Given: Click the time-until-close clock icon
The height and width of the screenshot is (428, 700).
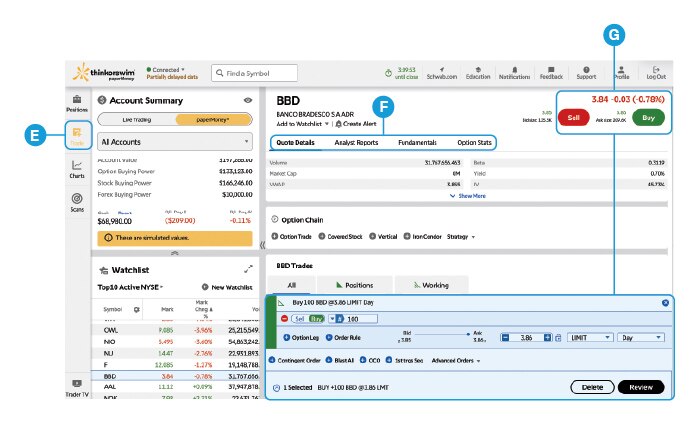Looking at the screenshot, I should pos(388,73).
